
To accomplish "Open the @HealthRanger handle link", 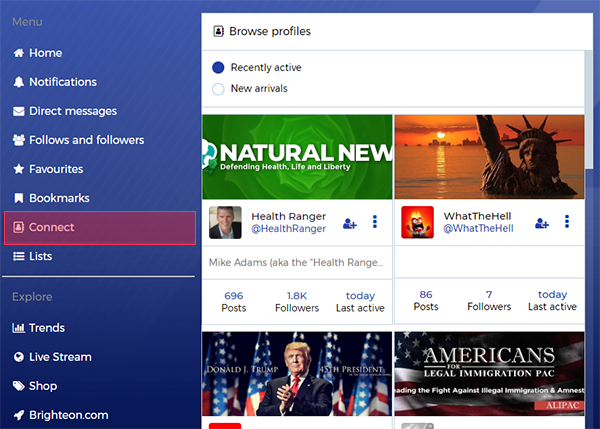I will tap(288, 229).
